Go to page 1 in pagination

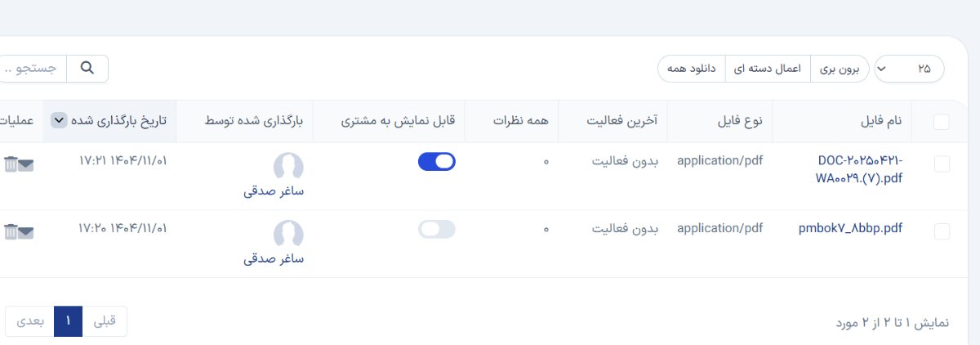point(69,321)
